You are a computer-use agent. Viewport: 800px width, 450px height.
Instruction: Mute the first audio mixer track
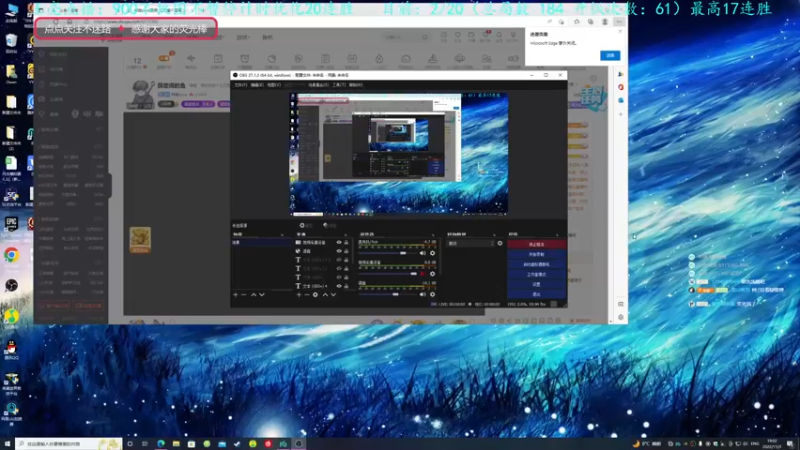(x=422, y=253)
